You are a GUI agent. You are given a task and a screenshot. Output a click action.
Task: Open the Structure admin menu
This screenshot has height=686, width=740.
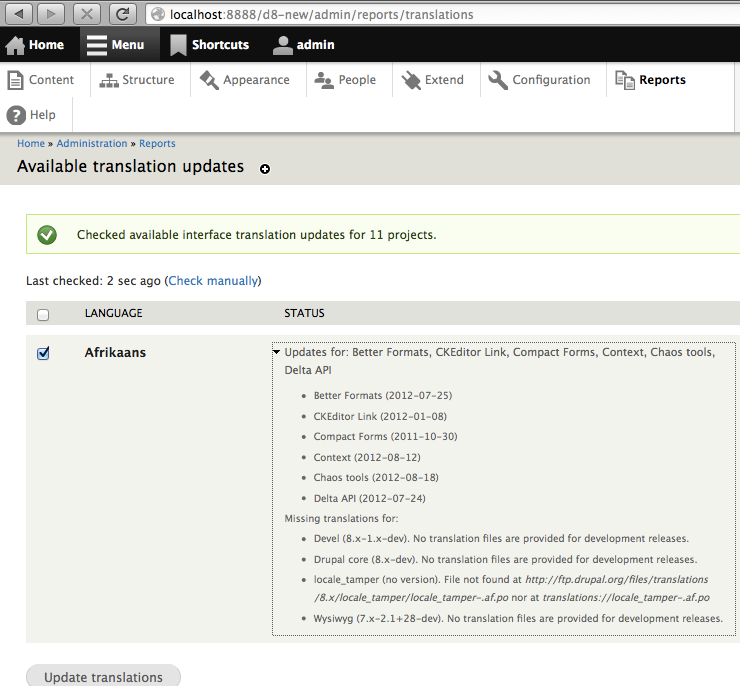pyautogui.click(x=136, y=80)
